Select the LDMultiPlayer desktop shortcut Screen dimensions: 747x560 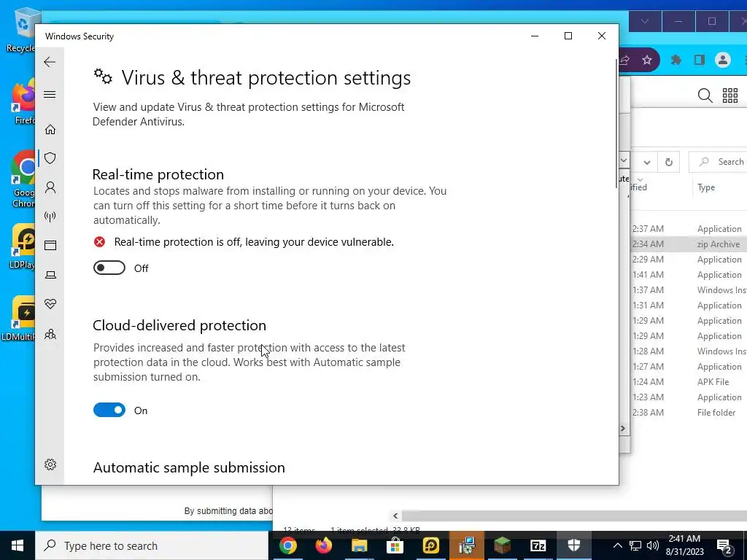point(18,318)
